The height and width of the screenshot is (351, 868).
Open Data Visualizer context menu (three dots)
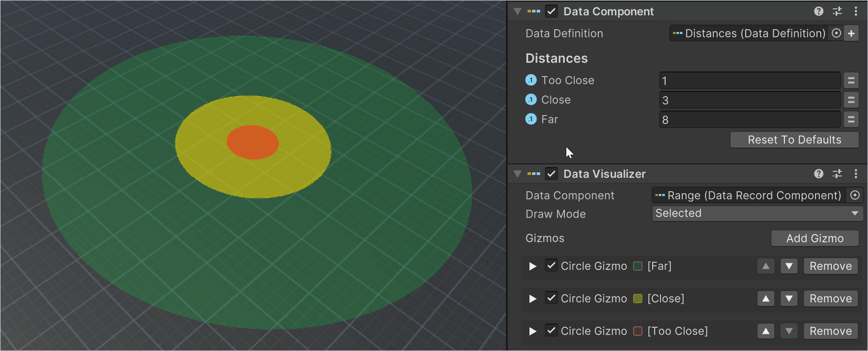pos(856,174)
